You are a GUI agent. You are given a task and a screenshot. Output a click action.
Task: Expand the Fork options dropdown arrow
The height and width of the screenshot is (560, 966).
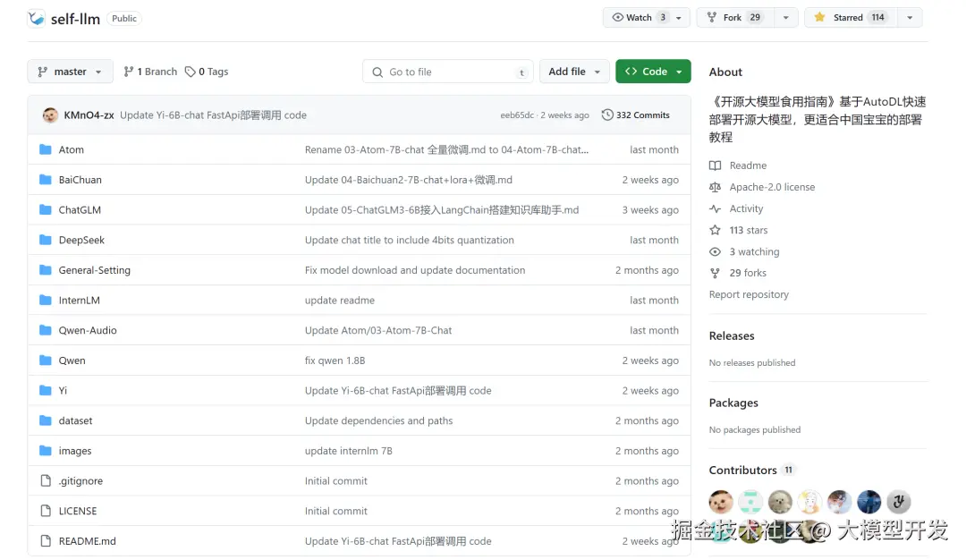pyautogui.click(x=785, y=18)
